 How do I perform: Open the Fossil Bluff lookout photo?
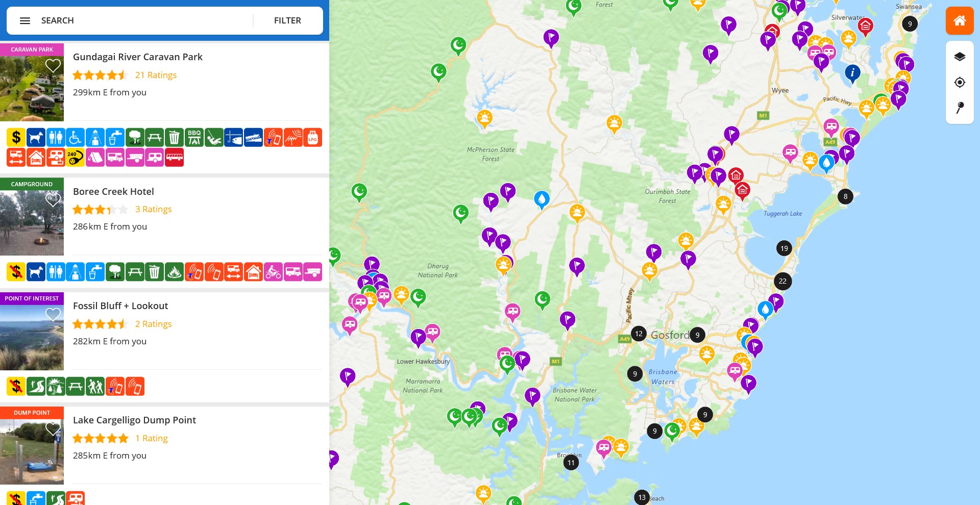coord(32,337)
